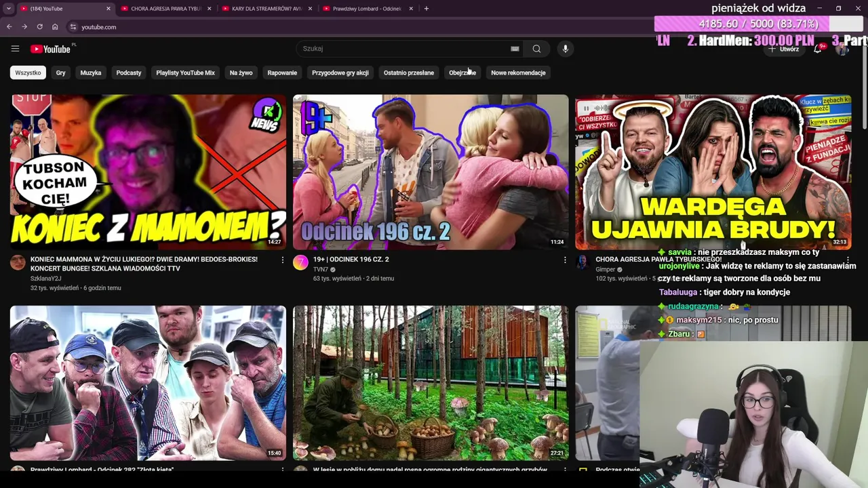Reload the page with the refresh icon
The height and width of the screenshot is (488, 868).
click(39, 27)
